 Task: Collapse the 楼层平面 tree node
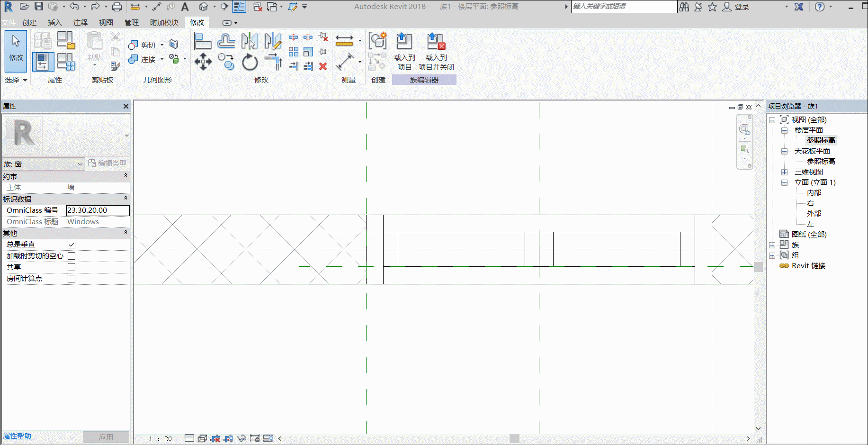point(784,130)
